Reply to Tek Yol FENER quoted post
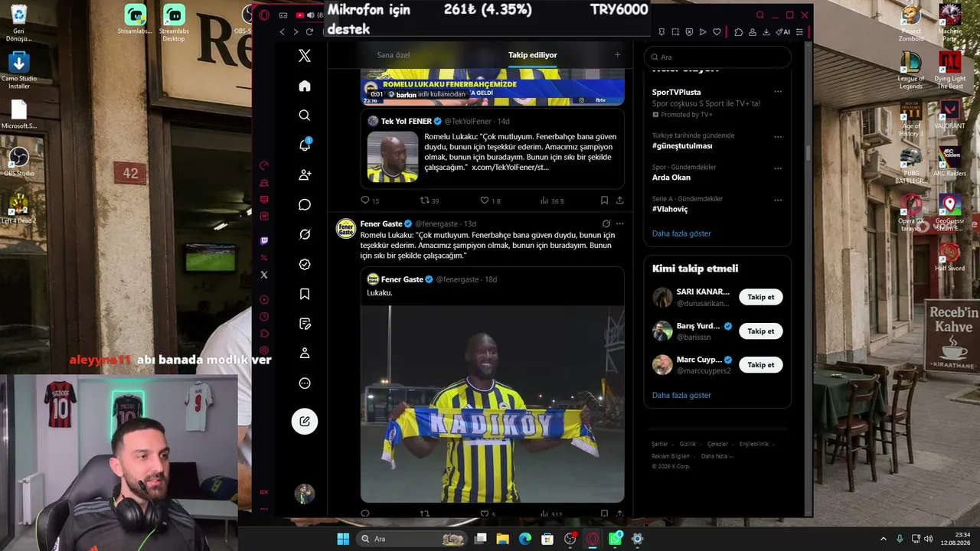This screenshot has width=980, height=551. coord(365,201)
